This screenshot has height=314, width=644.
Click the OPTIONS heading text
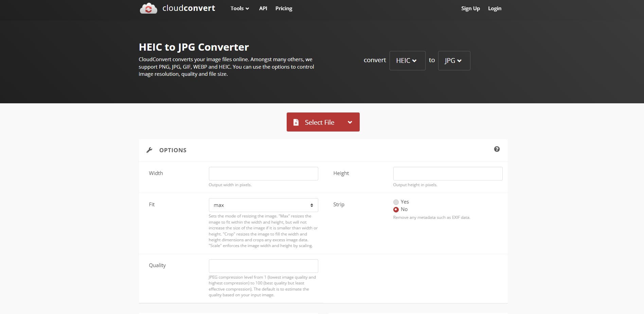click(x=173, y=150)
